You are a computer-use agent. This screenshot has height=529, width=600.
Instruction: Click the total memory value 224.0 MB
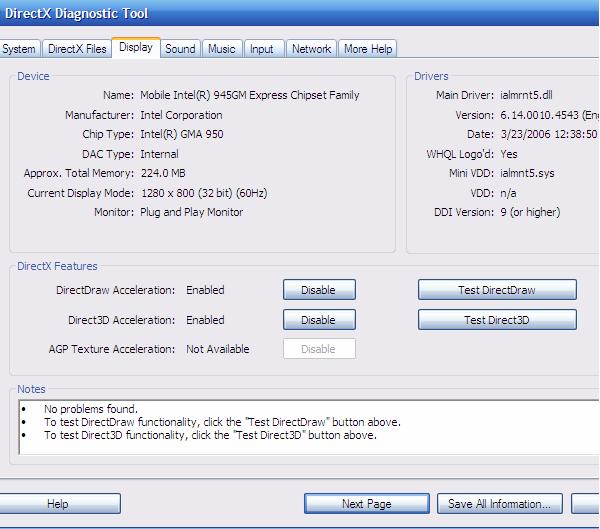[163, 173]
